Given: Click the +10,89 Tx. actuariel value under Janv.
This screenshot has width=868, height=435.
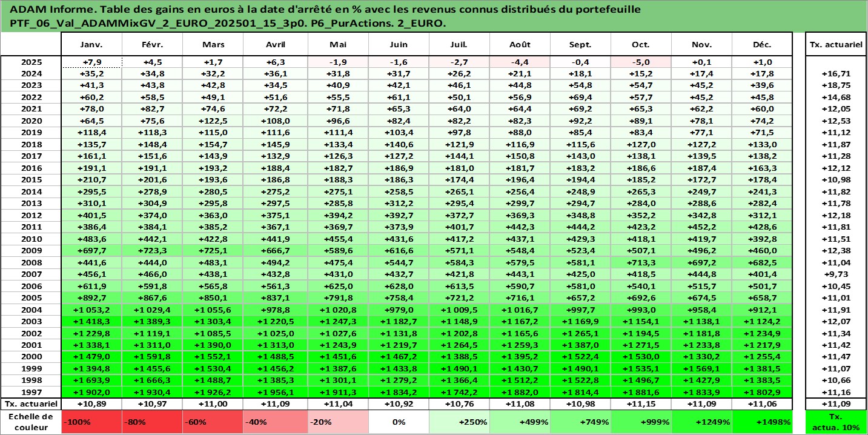Looking at the screenshot, I should click(91, 403).
